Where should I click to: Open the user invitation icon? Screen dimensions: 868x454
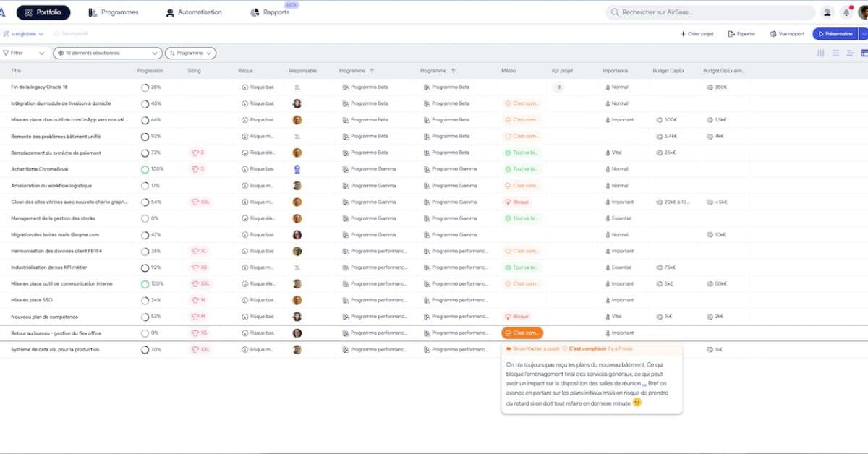click(827, 12)
